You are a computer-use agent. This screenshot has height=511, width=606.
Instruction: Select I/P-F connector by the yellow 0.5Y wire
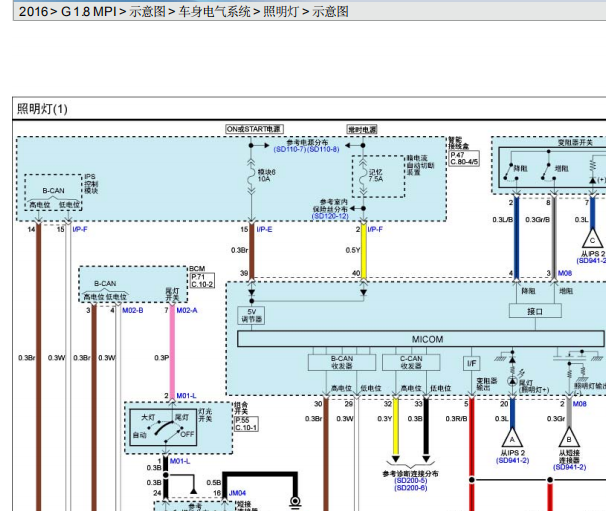click(x=375, y=229)
